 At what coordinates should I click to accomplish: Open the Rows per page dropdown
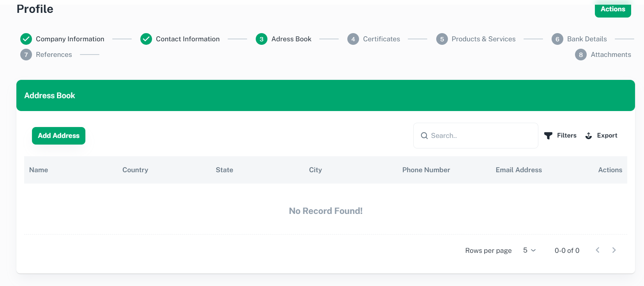(x=529, y=250)
